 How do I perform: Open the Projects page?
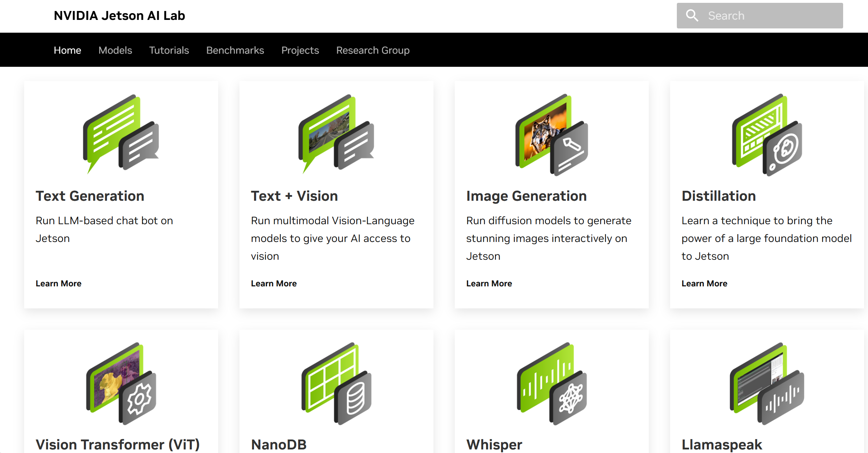300,50
